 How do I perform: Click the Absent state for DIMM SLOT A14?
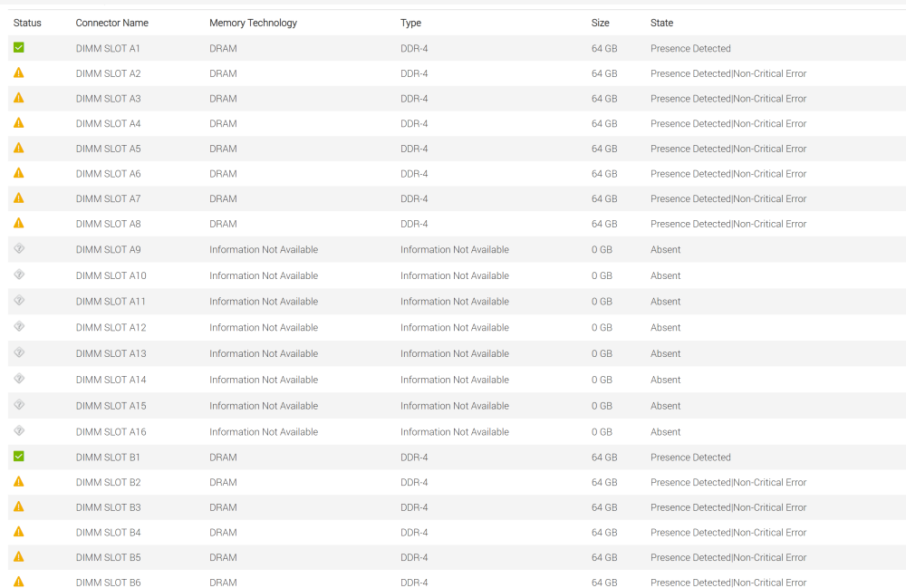(666, 380)
